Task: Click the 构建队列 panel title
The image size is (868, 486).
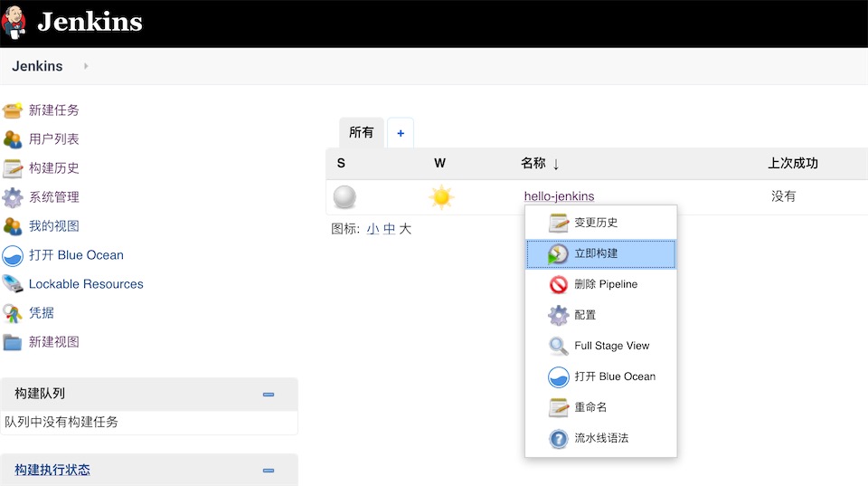Action: pos(40,394)
